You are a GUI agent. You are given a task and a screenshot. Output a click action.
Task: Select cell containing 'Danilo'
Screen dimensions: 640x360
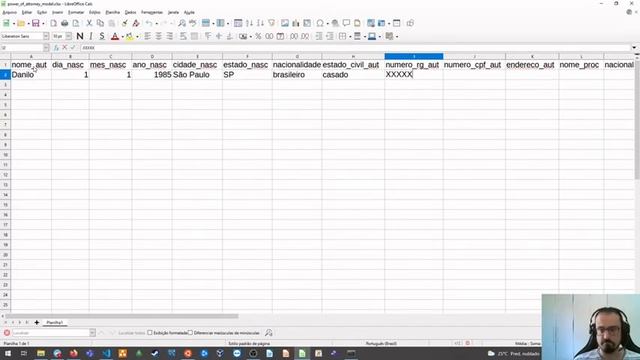pyautogui.click(x=31, y=75)
